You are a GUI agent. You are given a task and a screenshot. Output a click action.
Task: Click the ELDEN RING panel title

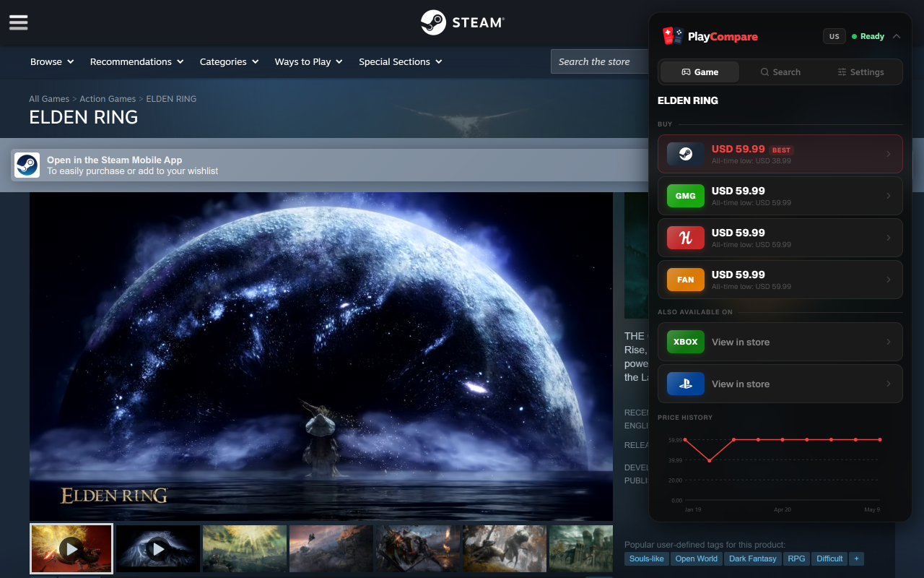688,100
